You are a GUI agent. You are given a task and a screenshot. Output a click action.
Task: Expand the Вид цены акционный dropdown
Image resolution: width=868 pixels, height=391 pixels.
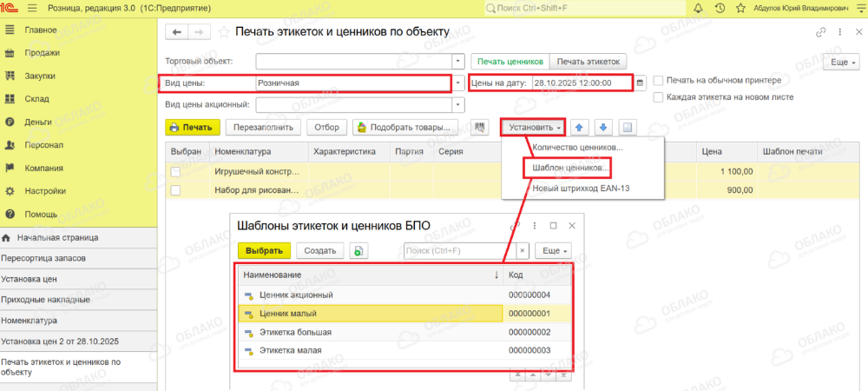coord(458,104)
